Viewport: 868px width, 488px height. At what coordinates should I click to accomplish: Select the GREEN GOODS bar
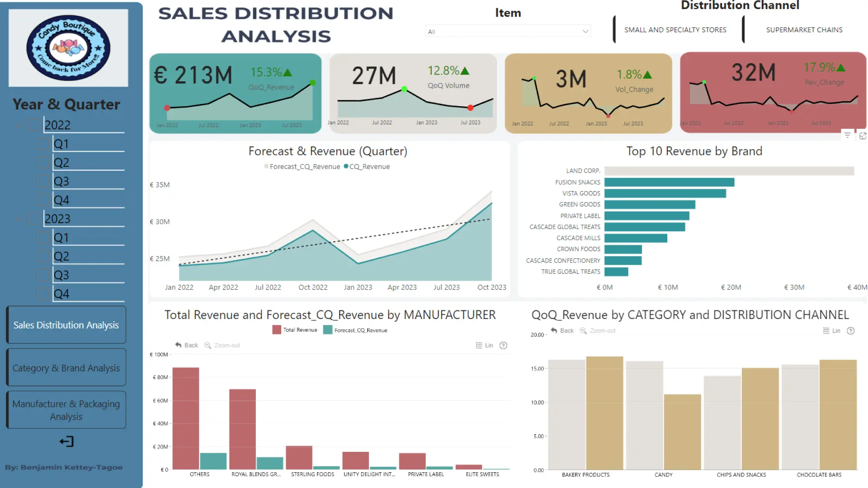(x=650, y=205)
